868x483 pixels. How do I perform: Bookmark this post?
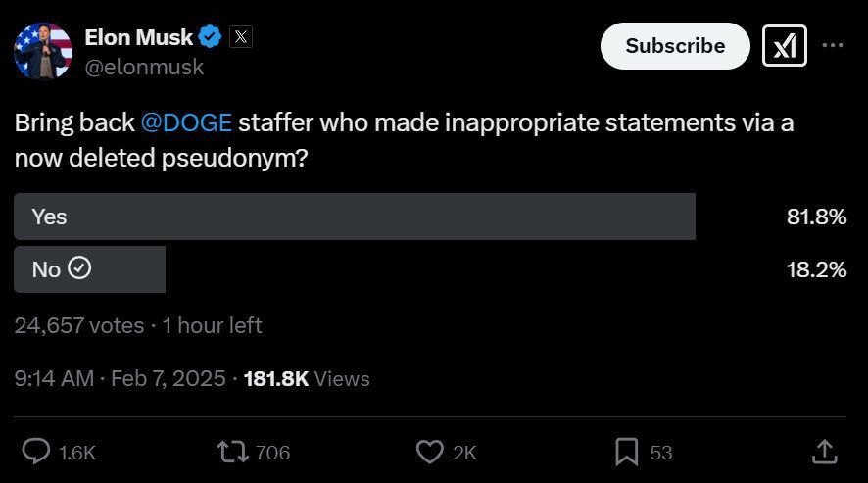pyautogui.click(x=627, y=452)
